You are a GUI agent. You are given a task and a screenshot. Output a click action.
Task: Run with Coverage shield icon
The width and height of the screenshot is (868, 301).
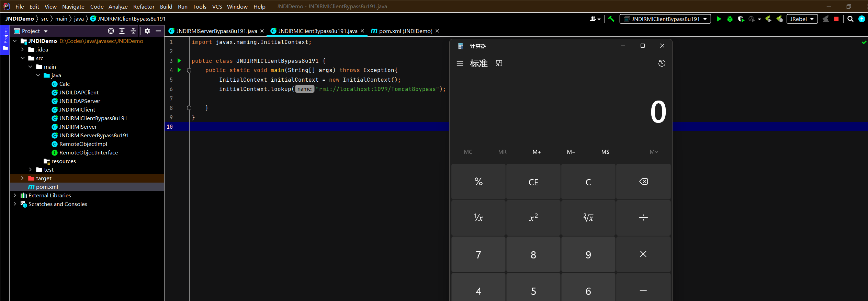741,19
